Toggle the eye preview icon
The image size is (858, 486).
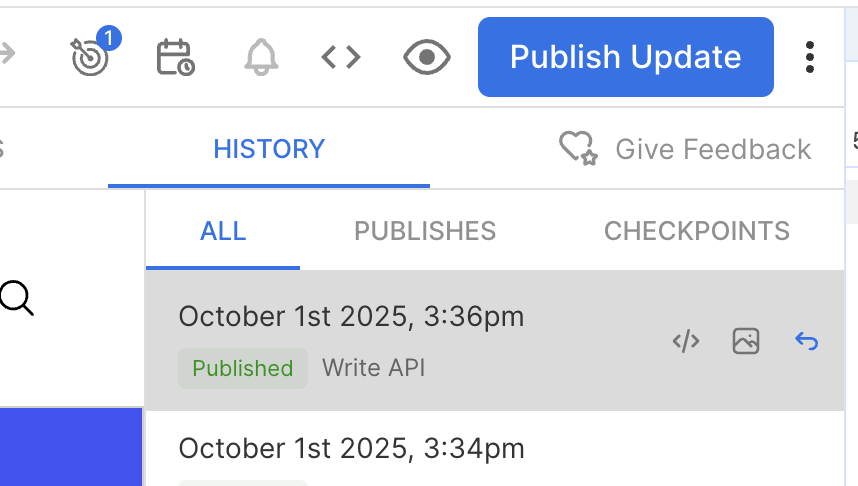427,57
